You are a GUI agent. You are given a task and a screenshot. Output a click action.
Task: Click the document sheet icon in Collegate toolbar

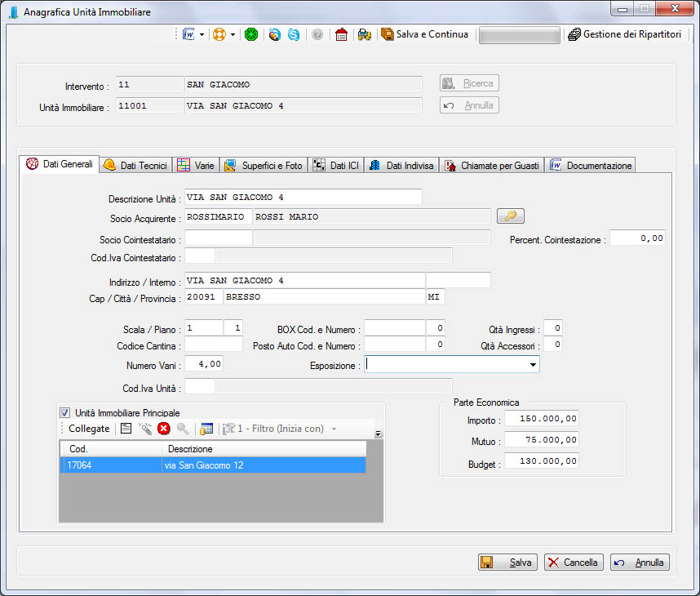(x=126, y=429)
